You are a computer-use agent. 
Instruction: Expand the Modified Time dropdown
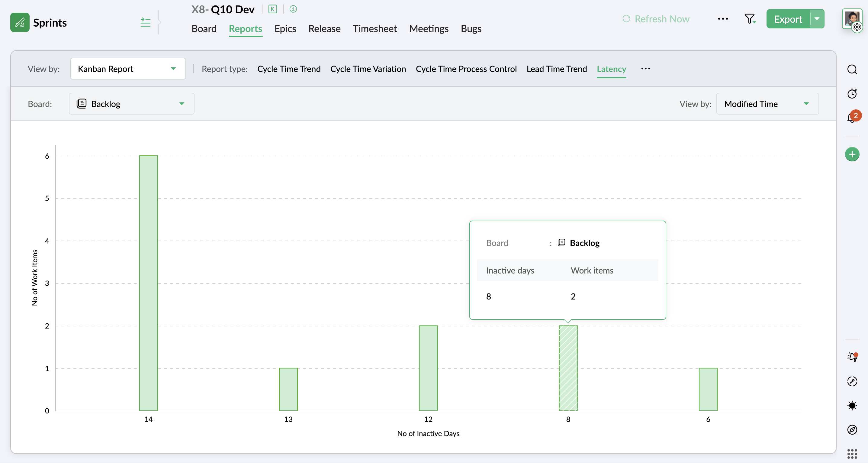click(767, 104)
